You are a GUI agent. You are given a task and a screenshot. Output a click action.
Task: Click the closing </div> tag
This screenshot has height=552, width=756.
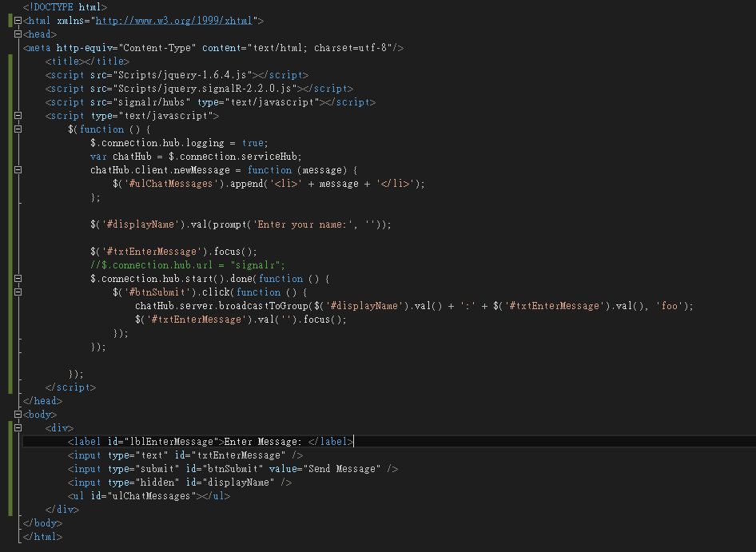click(x=62, y=510)
